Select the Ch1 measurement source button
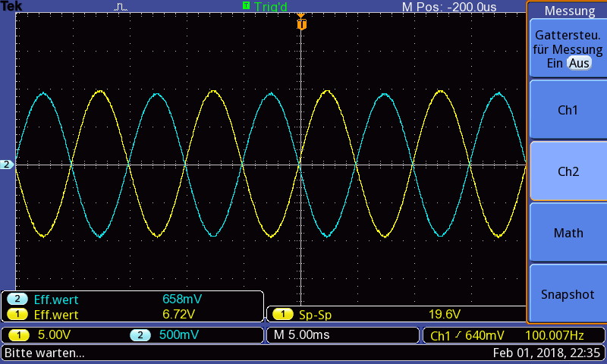This screenshot has width=607, height=364. 568,109
